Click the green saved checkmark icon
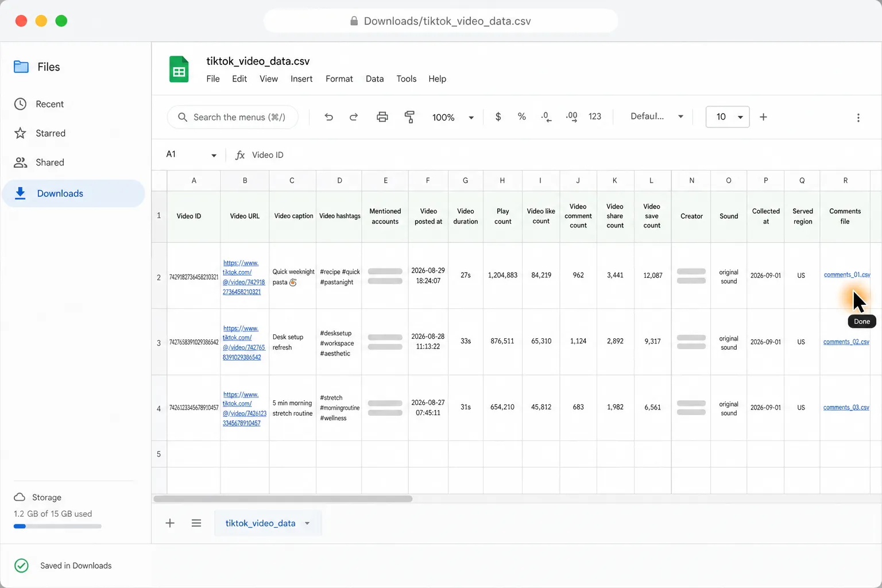The image size is (882, 588). 21,566
